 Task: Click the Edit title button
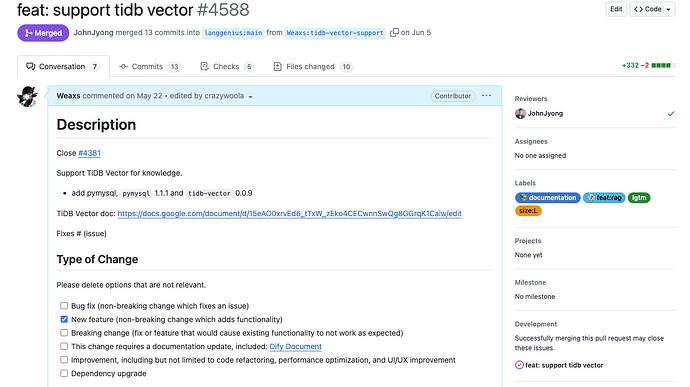616,9
